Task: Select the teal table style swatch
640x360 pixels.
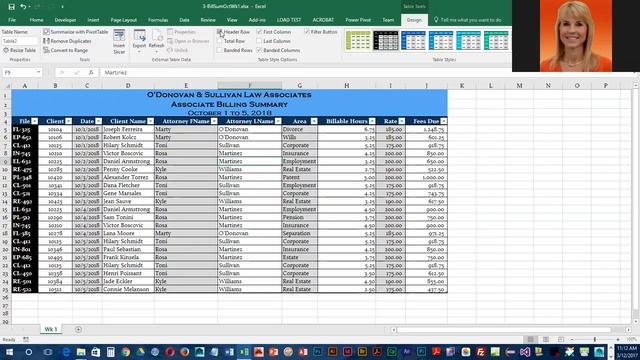Action: point(468,40)
